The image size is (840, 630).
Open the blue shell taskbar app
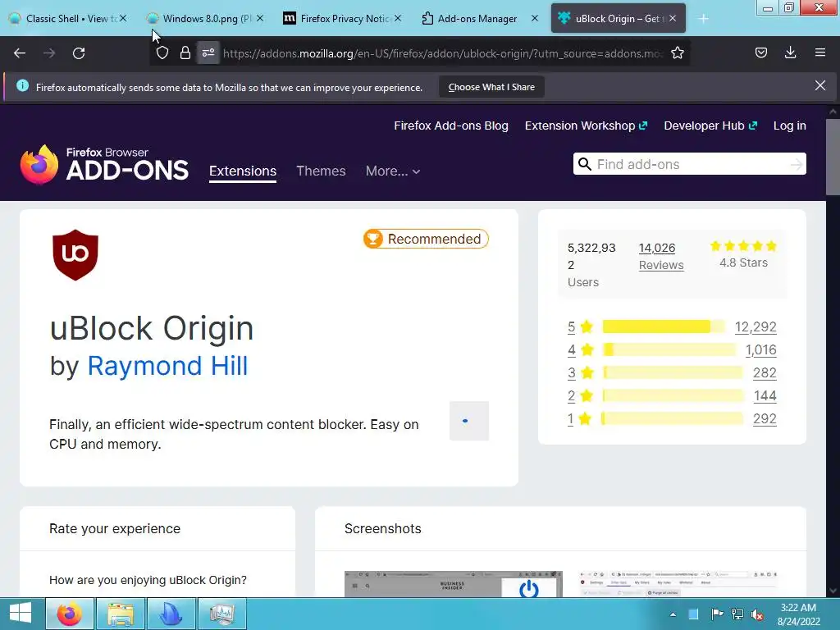(x=171, y=614)
